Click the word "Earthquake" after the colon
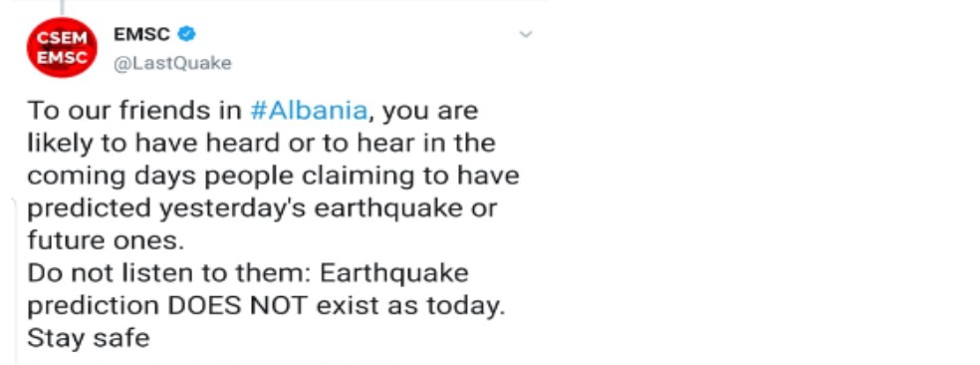This screenshot has width=980, height=365. click(x=396, y=273)
